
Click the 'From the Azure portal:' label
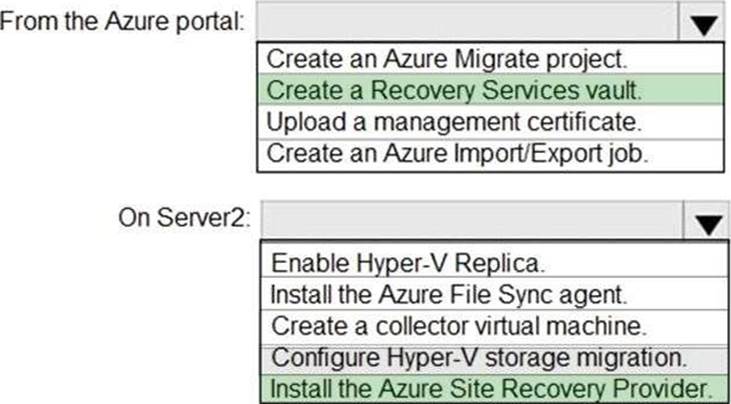(x=124, y=23)
